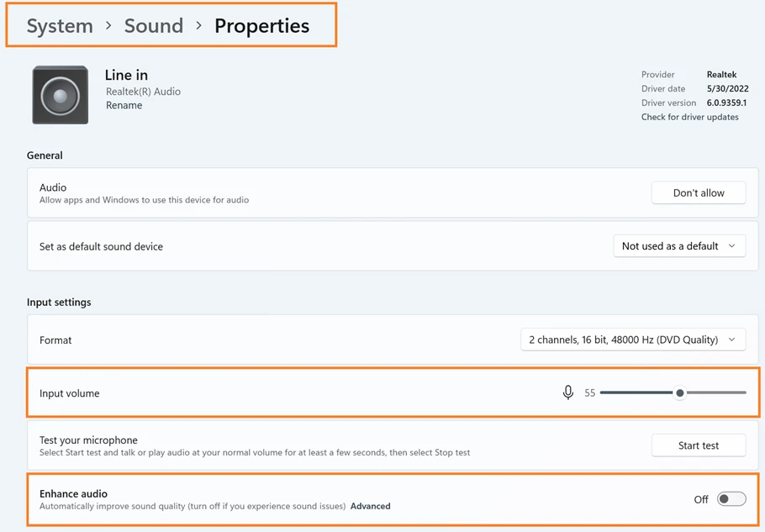Open Advanced enhance audio settings
Screen dimensions: 765x532
tap(370, 506)
